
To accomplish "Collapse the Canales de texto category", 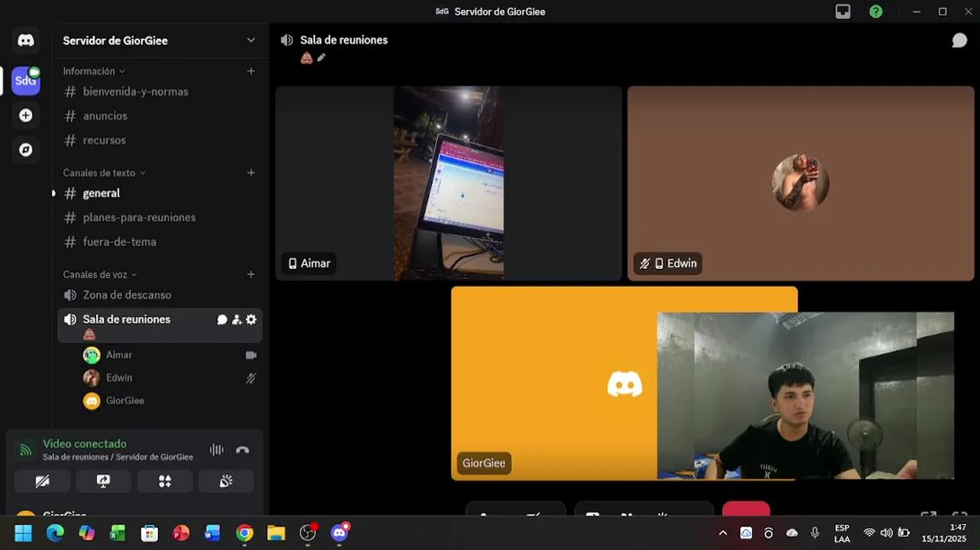I will [104, 173].
